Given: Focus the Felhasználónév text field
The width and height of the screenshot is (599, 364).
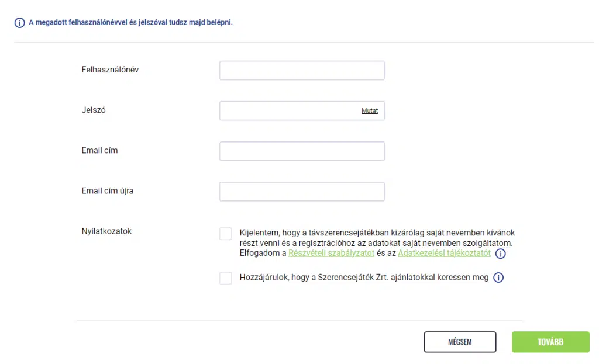Looking at the screenshot, I should click(302, 70).
